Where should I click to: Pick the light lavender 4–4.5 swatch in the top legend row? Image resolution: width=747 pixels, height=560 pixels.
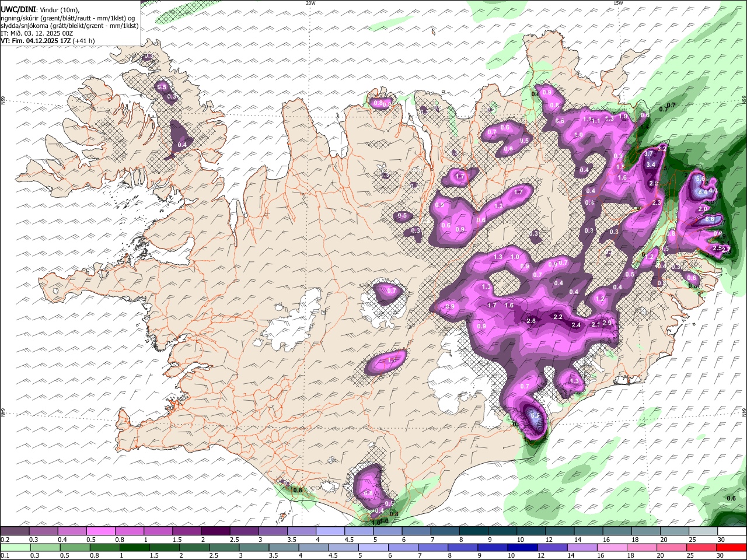pos(330,531)
